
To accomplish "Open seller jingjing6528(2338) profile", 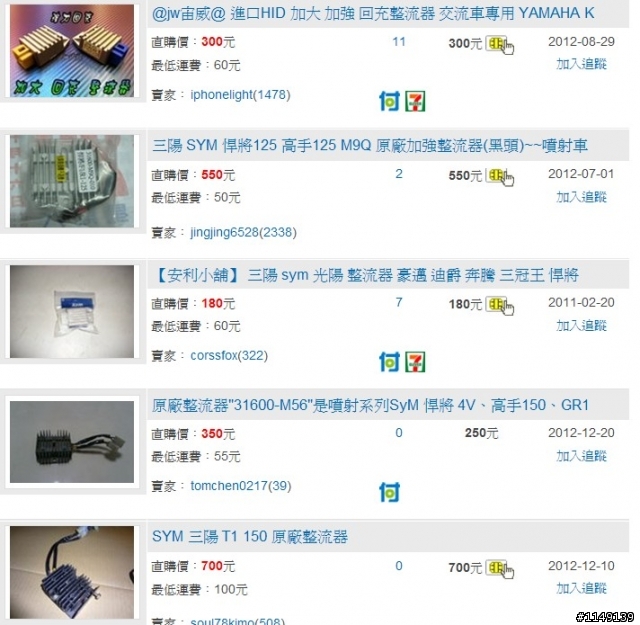I will [x=243, y=232].
